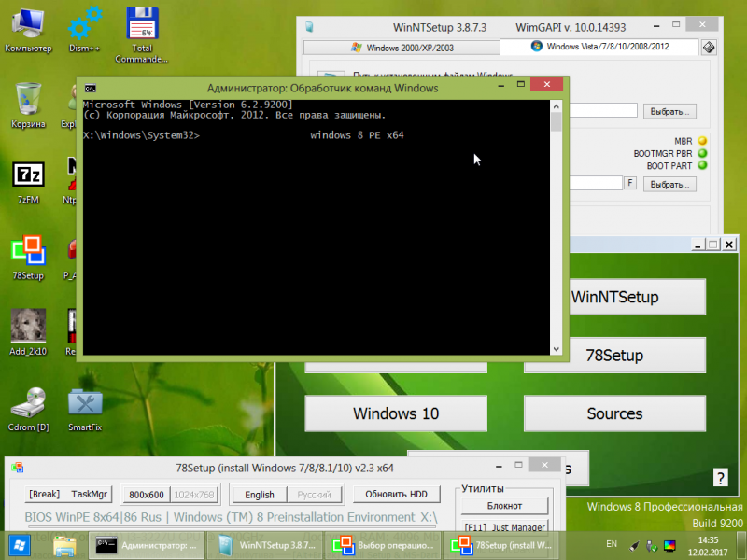Click the yellow MBR status indicator
This screenshot has width=747, height=560.
(x=702, y=141)
